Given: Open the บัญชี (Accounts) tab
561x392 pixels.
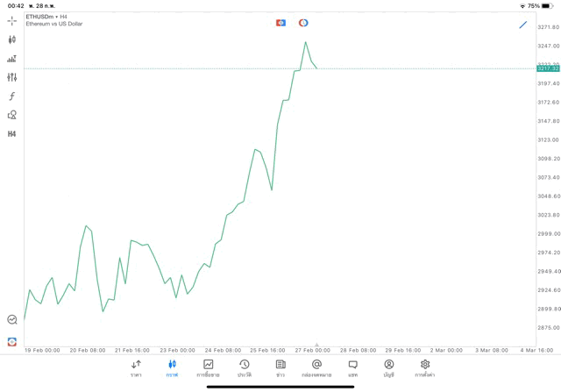Looking at the screenshot, I should point(388,368).
